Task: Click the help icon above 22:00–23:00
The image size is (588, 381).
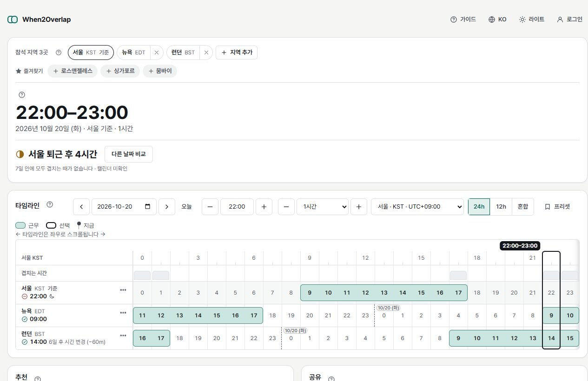Action: tap(22, 95)
